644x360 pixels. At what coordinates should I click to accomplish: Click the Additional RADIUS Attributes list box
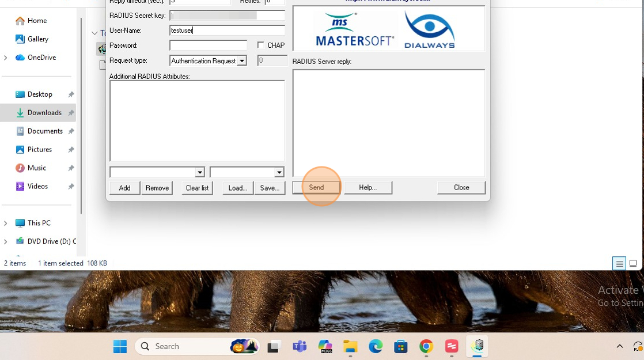(197, 121)
